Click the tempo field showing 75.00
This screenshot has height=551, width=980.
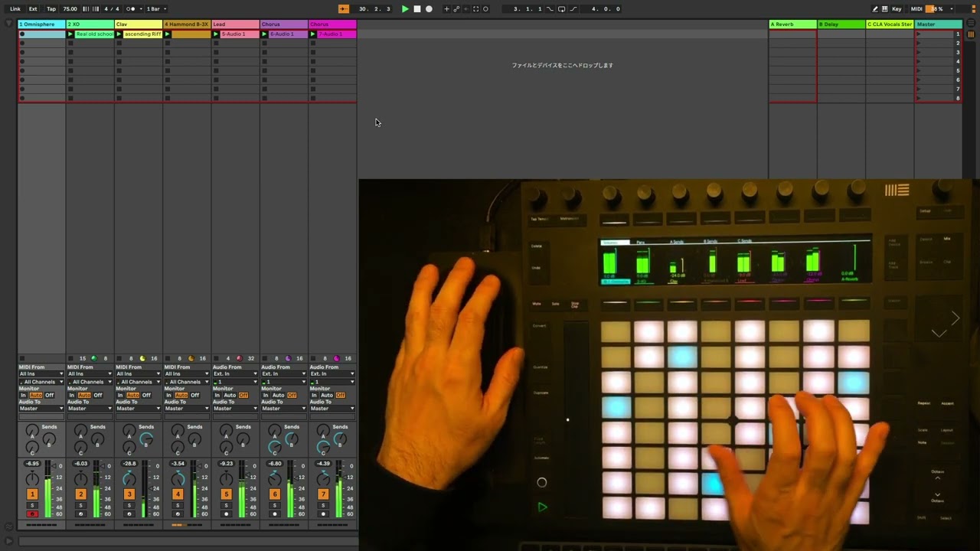[x=70, y=9]
